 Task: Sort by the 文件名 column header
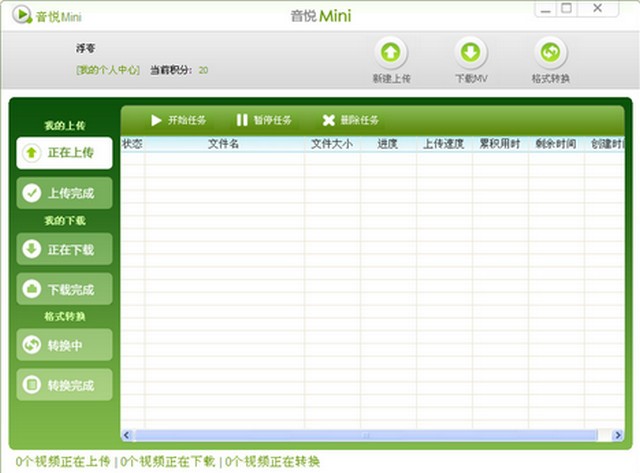(223, 144)
